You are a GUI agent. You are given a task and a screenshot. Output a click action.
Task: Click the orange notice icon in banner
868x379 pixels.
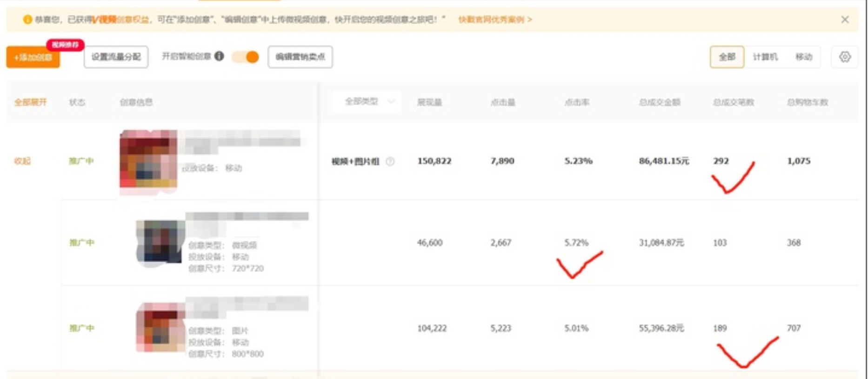point(27,20)
